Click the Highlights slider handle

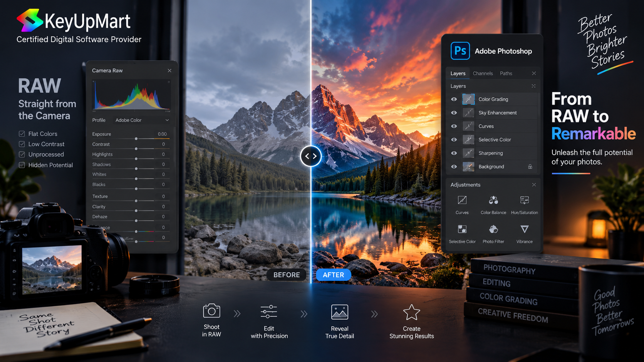pos(136,158)
